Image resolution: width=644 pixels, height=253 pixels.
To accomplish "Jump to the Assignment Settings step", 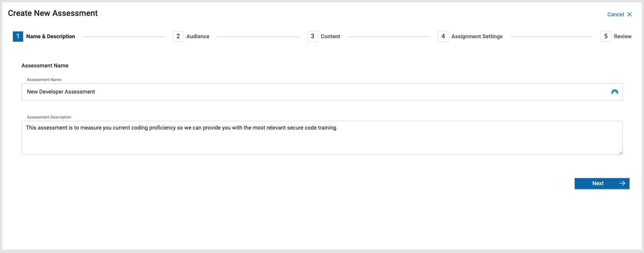I will coord(477,36).
